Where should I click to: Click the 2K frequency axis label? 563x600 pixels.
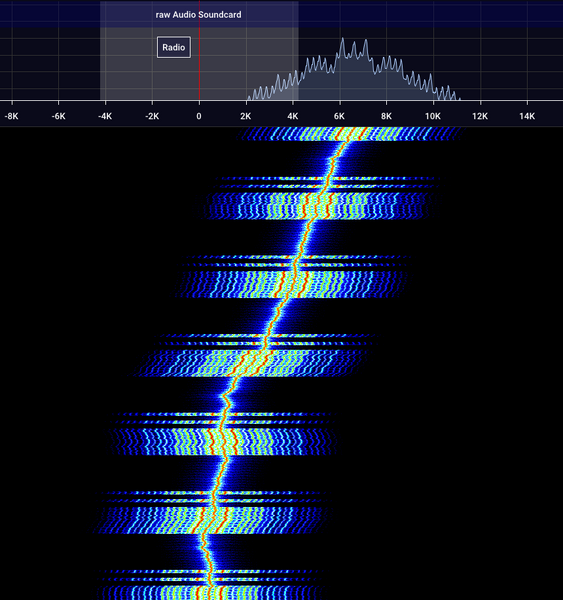tap(246, 116)
